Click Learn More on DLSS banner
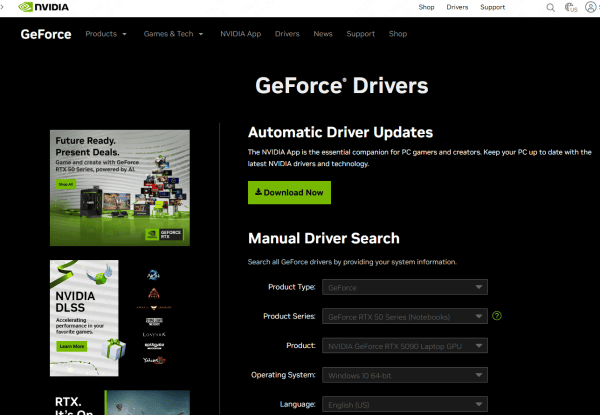This screenshot has width=600, height=415. 72,346
